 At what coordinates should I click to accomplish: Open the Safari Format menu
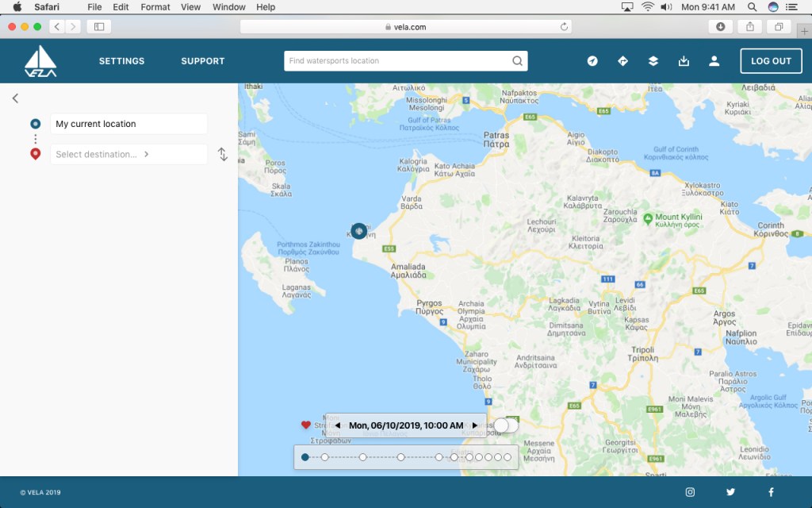[x=155, y=6]
